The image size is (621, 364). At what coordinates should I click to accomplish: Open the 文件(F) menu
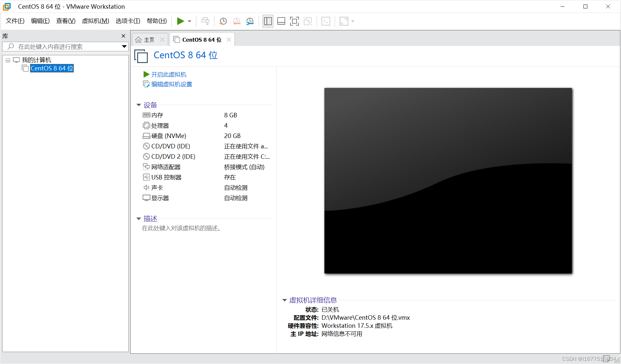pyautogui.click(x=15, y=21)
